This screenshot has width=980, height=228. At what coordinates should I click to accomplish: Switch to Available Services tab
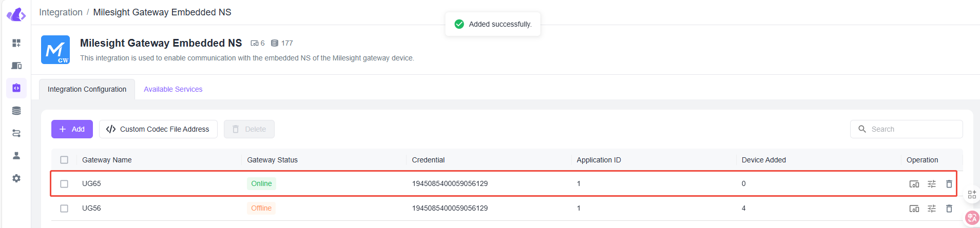173,89
